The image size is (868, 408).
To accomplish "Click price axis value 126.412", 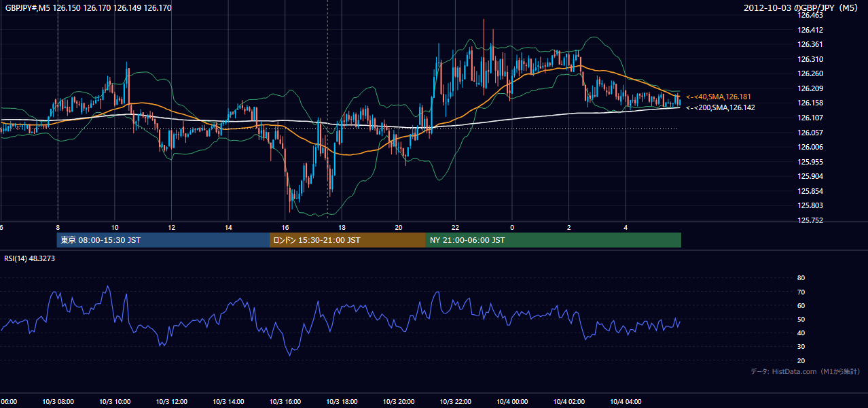I will (811, 30).
